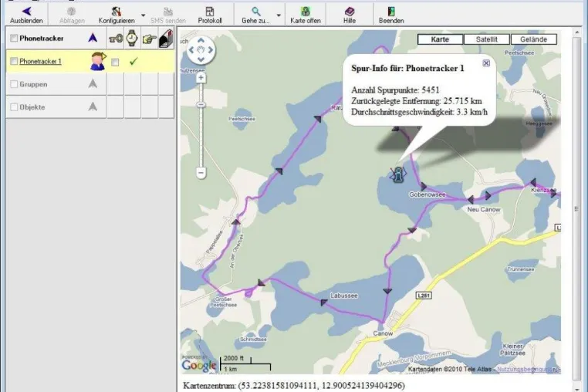
Task: Check the key column box for Phonetracker 1
Action: point(115,62)
